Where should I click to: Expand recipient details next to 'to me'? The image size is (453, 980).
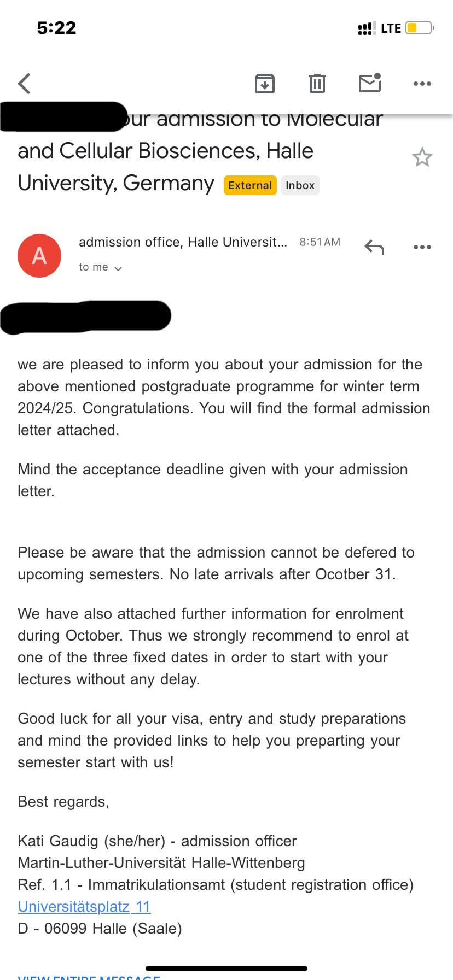118,268
